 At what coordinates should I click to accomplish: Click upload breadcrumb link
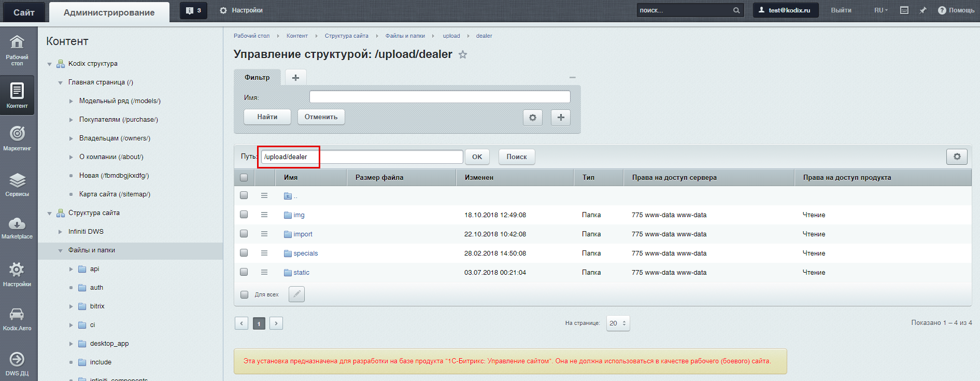point(451,36)
